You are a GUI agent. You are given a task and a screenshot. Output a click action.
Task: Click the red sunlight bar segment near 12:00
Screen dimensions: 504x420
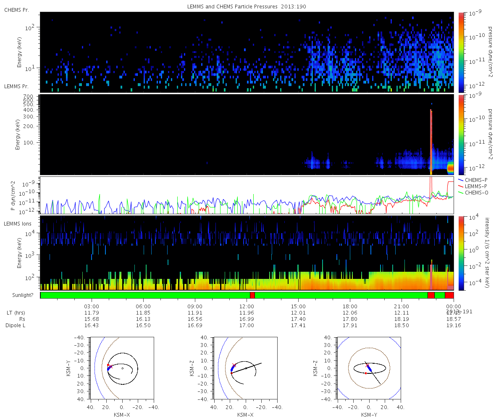point(252,295)
